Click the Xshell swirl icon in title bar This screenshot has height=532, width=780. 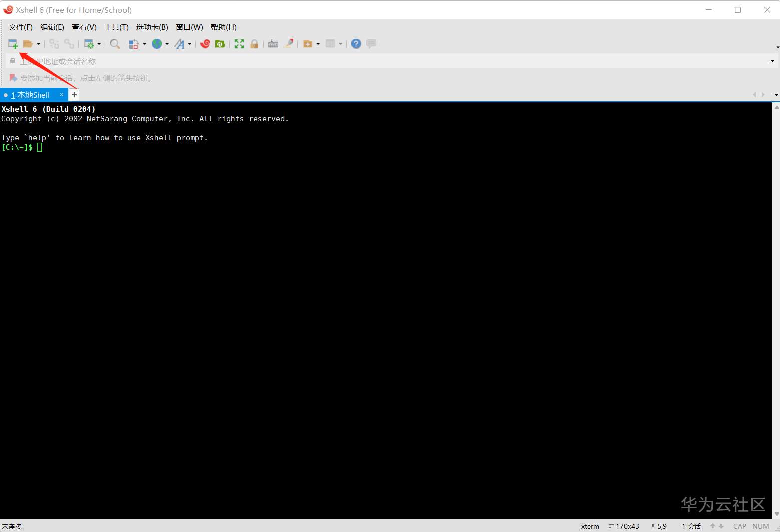pos(8,10)
